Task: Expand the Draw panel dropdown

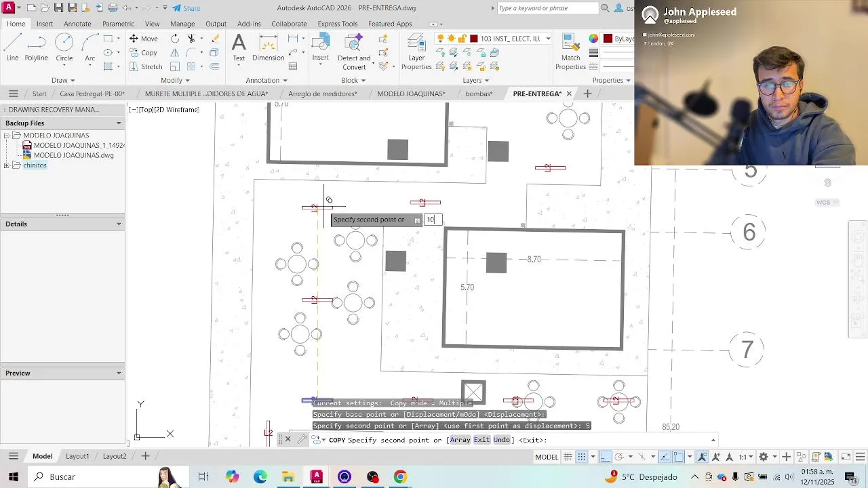Action: pyautogui.click(x=63, y=80)
